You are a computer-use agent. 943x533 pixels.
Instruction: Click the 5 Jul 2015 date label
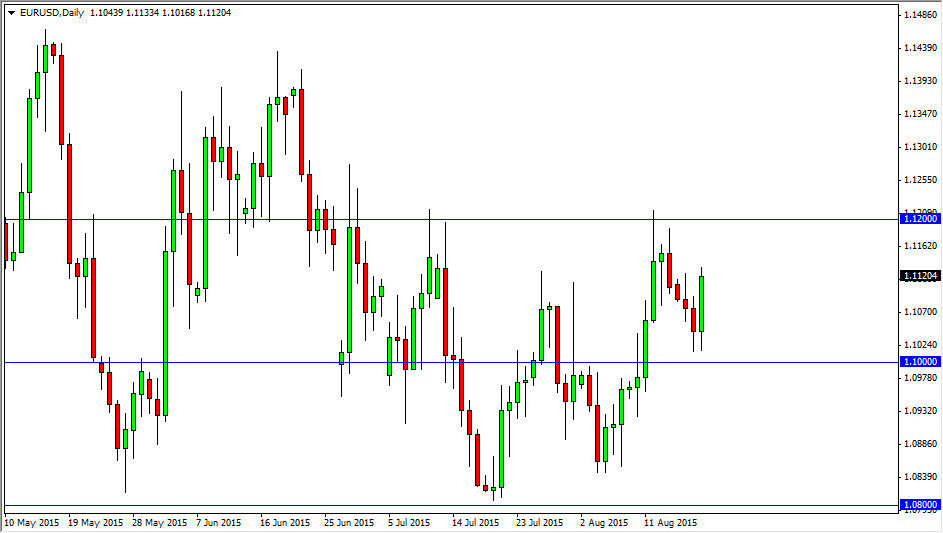click(x=409, y=523)
